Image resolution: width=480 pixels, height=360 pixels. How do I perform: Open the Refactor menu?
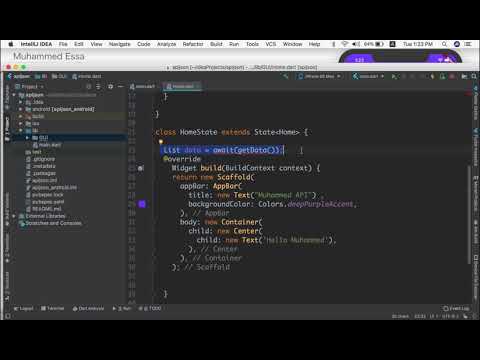coord(193,44)
